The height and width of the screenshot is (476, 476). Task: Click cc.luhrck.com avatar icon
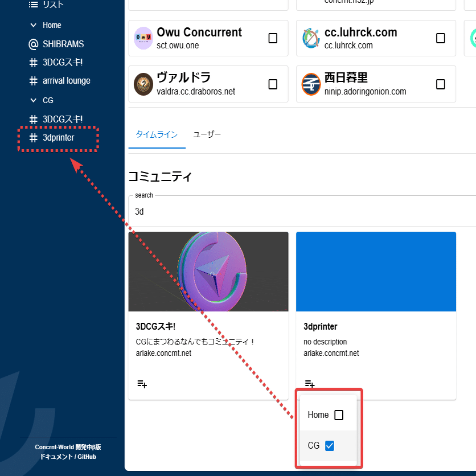311,38
